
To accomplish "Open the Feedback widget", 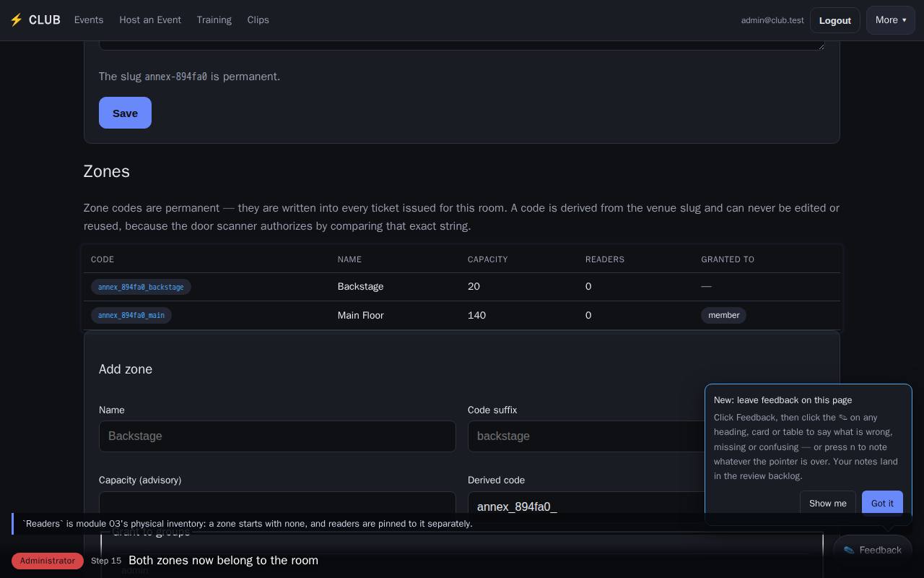I will pyautogui.click(x=873, y=551).
